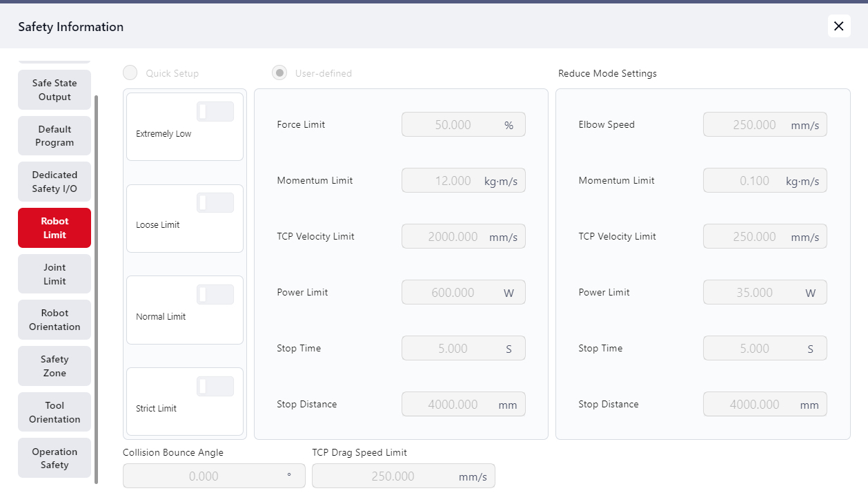Viewport: 868px width, 493px height.
Task: Select the Safety Zone tab
Action: [55, 366]
